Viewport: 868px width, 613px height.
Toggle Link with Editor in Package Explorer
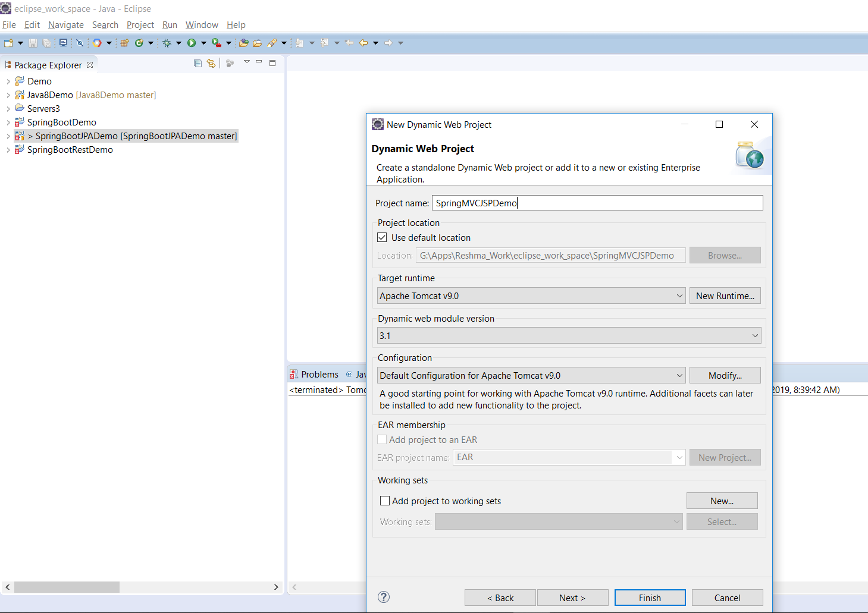click(211, 64)
